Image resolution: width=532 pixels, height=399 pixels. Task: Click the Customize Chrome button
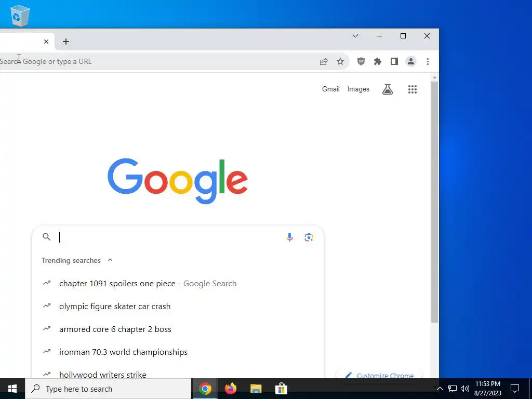(x=379, y=375)
